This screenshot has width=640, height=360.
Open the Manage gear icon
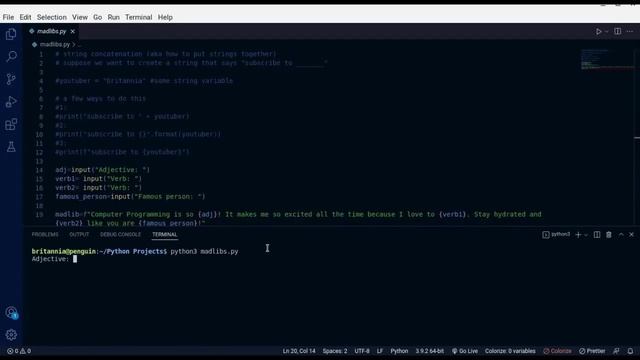(11, 335)
